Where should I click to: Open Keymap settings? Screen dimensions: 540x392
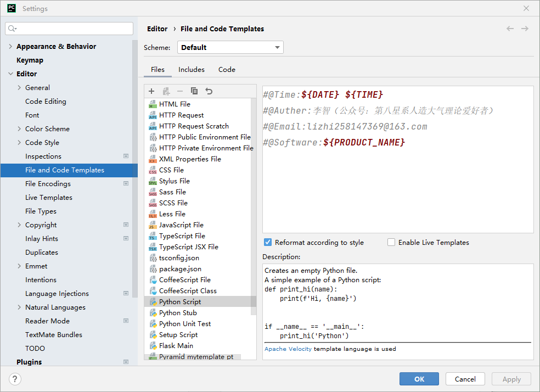coord(30,60)
